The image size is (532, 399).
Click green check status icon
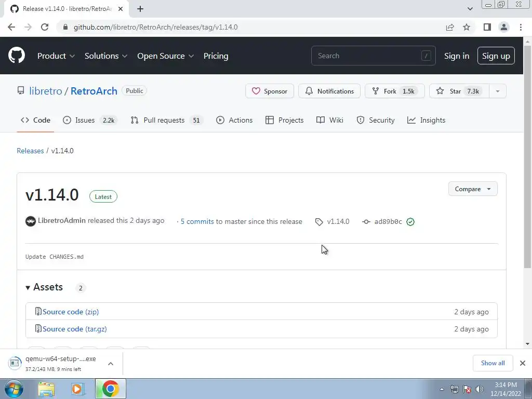pos(410,221)
